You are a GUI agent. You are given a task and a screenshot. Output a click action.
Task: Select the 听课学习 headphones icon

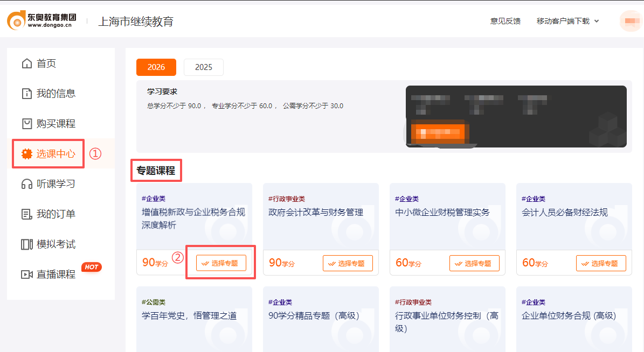tap(26, 184)
